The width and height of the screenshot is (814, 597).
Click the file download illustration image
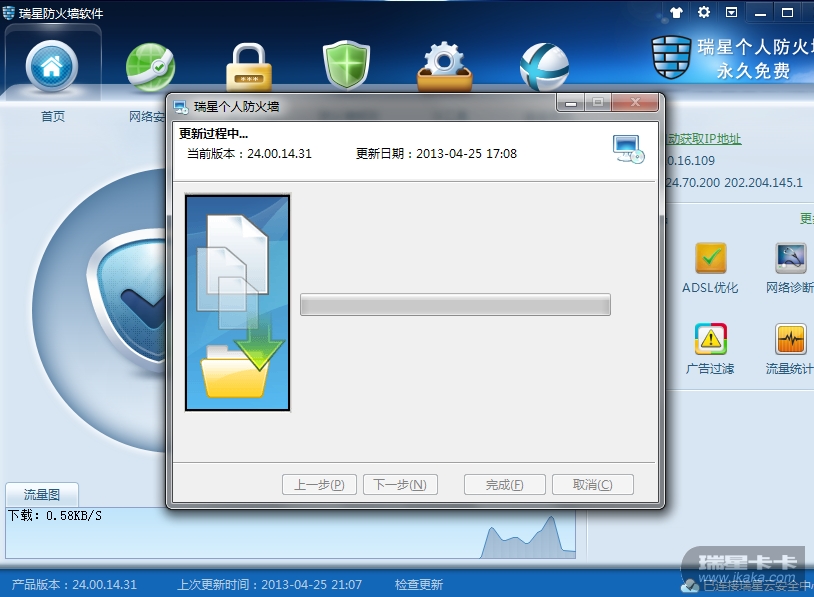(238, 303)
